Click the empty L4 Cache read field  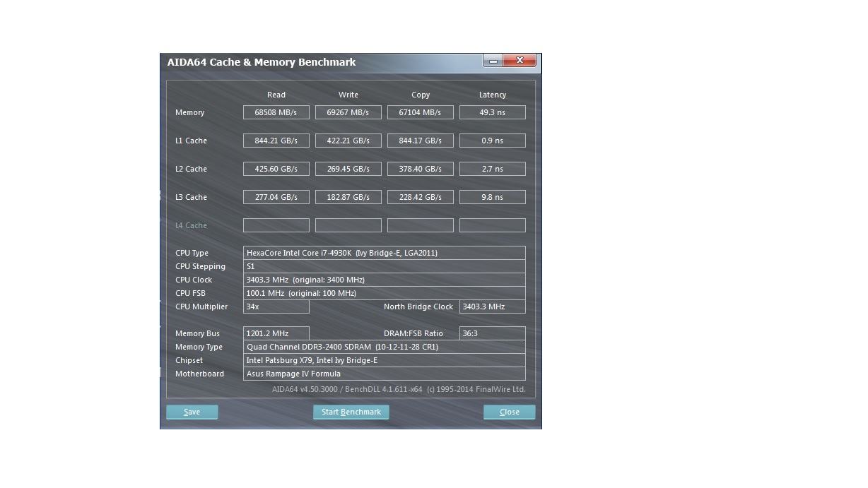coord(276,225)
